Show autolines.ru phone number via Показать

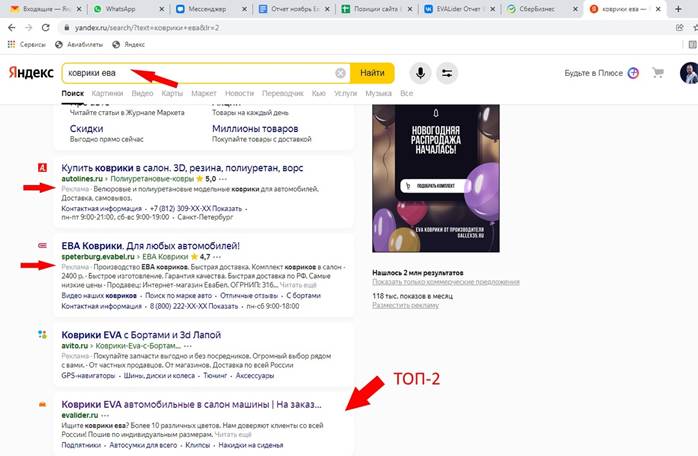coord(227,208)
